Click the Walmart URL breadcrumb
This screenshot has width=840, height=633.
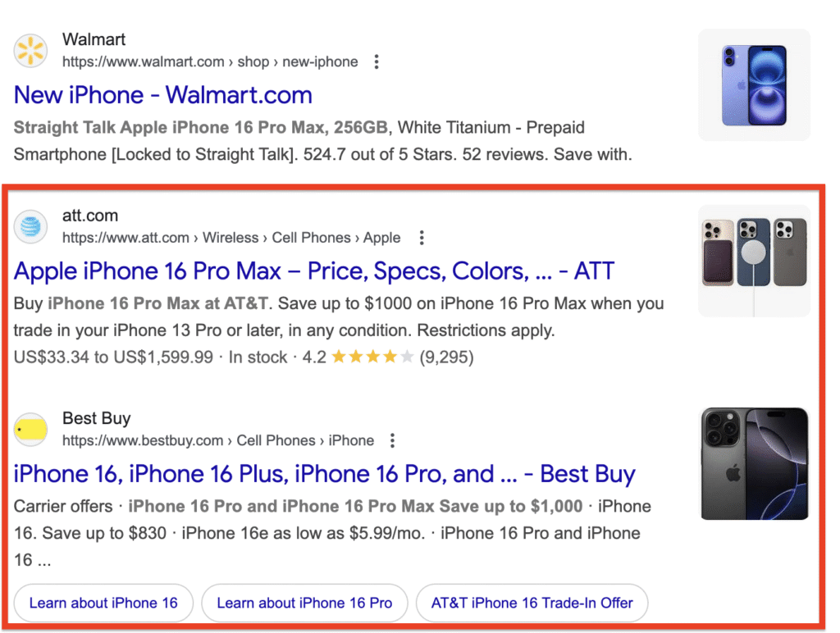tap(210, 62)
